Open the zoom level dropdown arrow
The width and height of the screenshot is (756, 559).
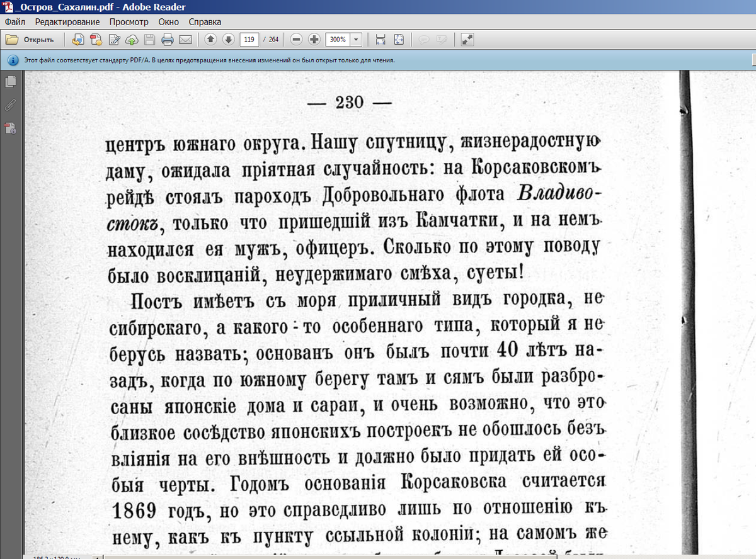pos(357,40)
